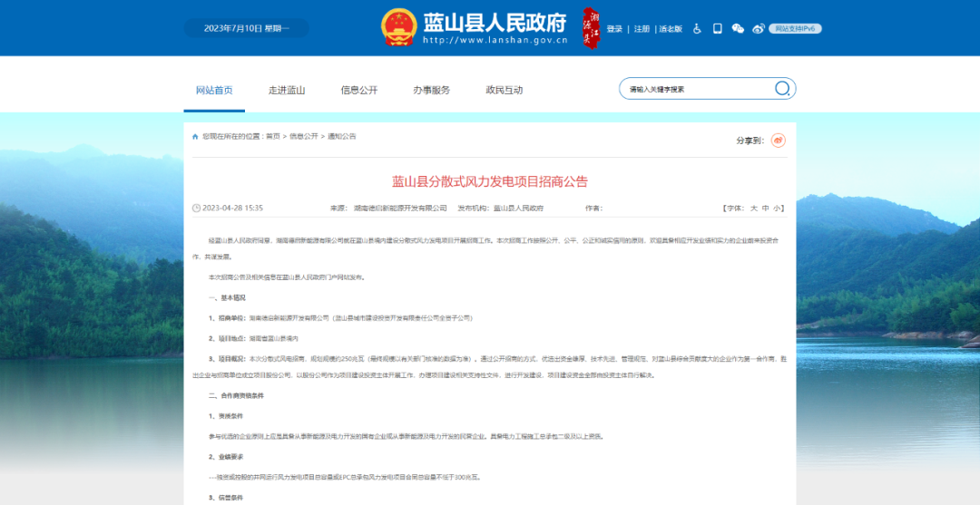Screen dimensions: 980x505
Task: Share article via Weibo share icon
Action: (x=778, y=141)
